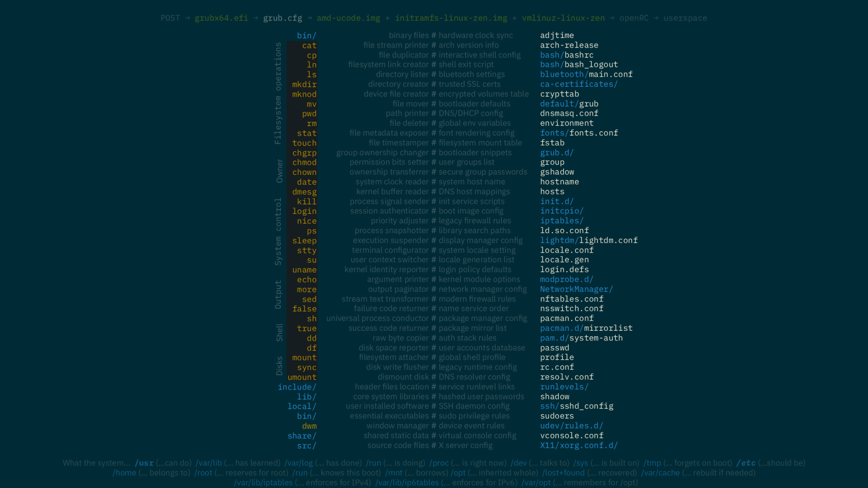The image size is (868, 488).
Task: Expand the NetworkManager/ folder
Action: [576, 289]
